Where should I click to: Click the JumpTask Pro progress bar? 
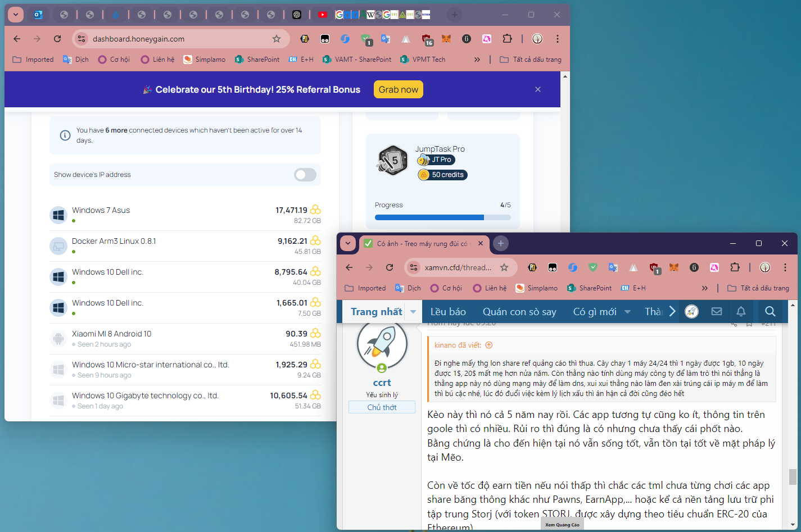click(443, 217)
